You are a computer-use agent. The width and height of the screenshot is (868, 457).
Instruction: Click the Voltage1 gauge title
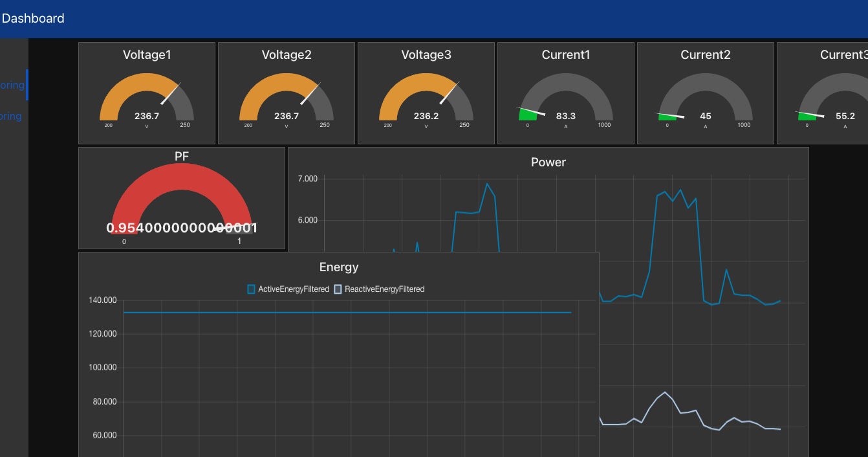[x=147, y=55]
